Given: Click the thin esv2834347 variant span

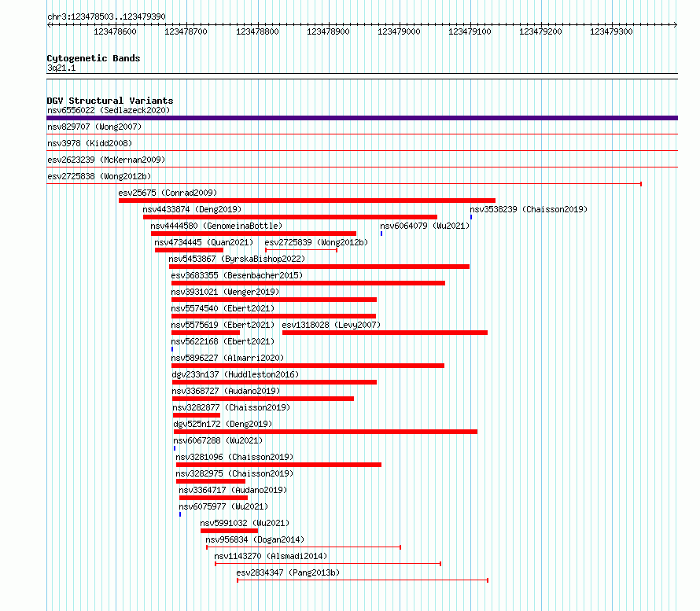Looking at the screenshot, I should pos(363,580).
